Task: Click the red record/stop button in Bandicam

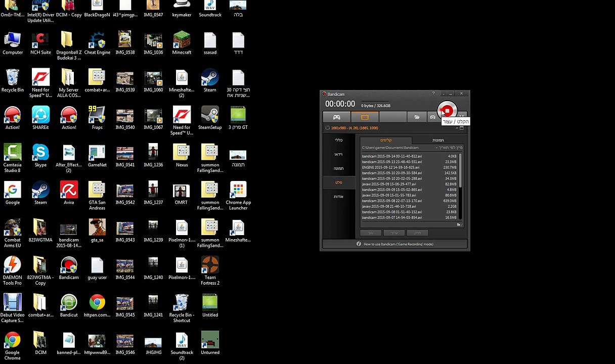Action: (x=447, y=111)
